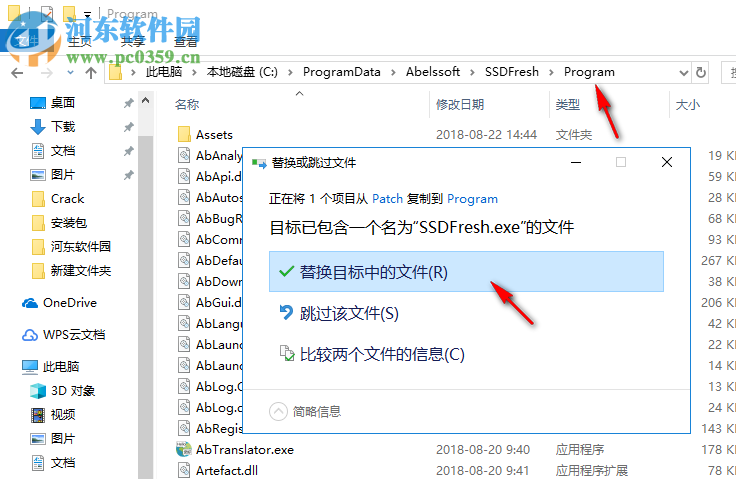
Task: Click navigation pane scrollbar up arrow
Action: [x=146, y=100]
